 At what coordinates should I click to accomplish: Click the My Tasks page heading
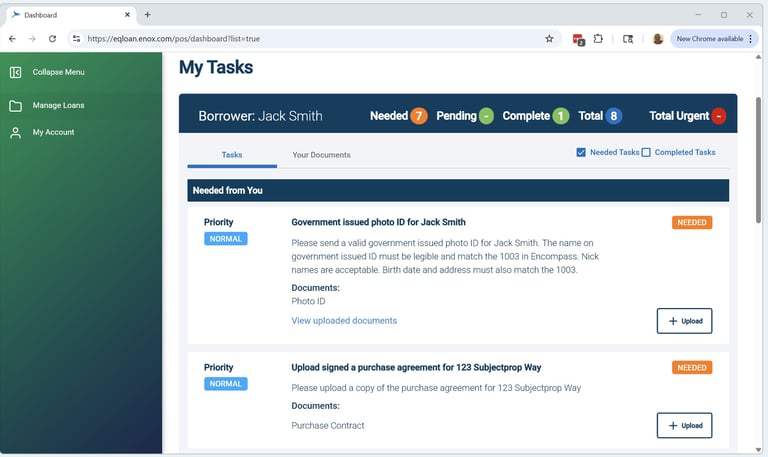click(216, 67)
